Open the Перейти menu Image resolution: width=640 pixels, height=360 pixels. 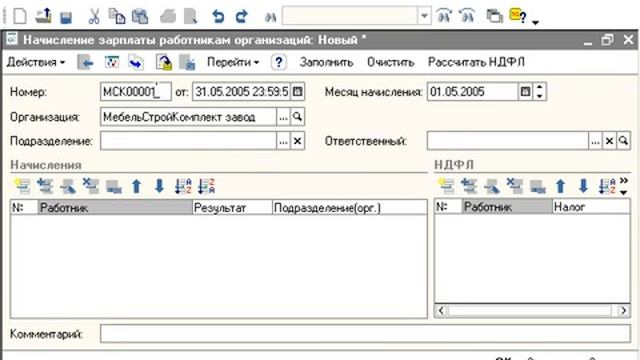coord(233,62)
